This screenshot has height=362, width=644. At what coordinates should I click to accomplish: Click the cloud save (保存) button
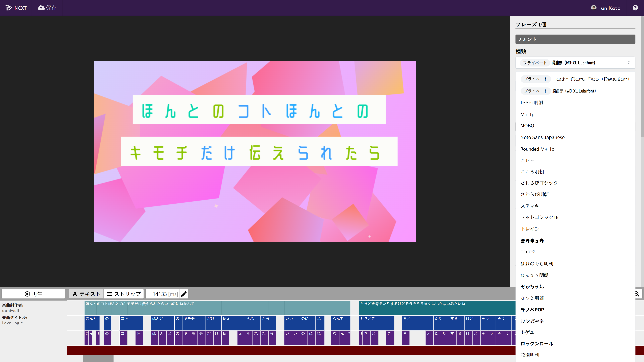tap(47, 8)
